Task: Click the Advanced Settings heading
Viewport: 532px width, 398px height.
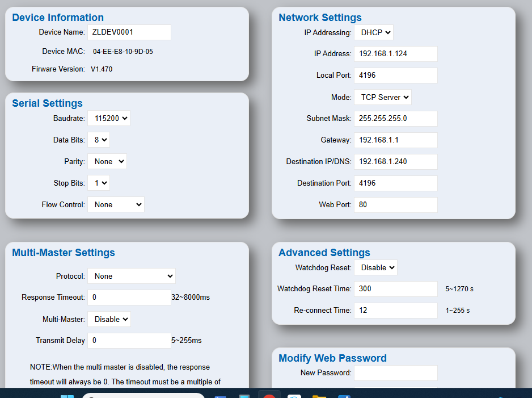Action: 324,253
